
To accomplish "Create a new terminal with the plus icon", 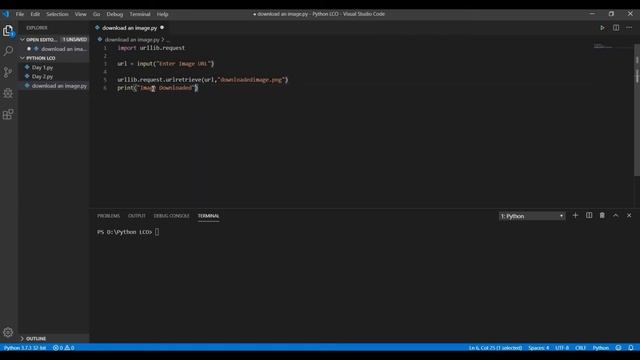I will pos(575,216).
